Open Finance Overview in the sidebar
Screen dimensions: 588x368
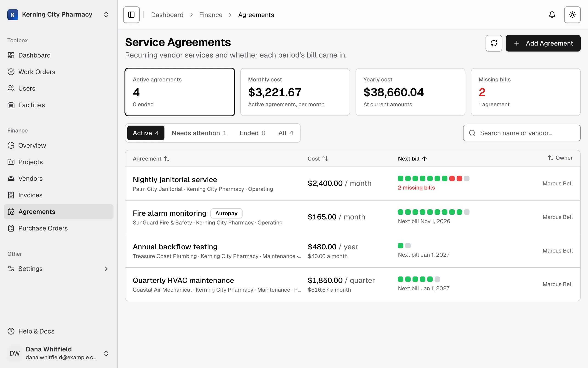click(x=58, y=145)
